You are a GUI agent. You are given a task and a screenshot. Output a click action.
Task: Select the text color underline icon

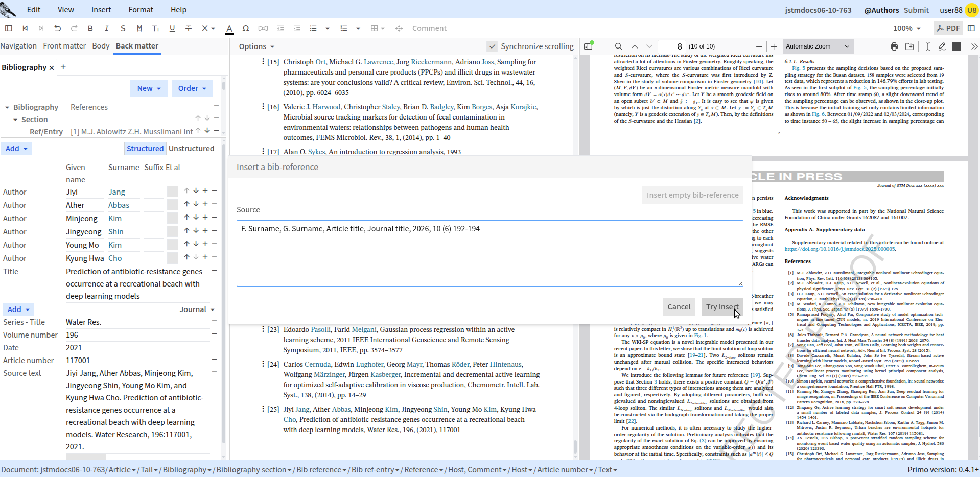pyautogui.click(x=229, y=29)
